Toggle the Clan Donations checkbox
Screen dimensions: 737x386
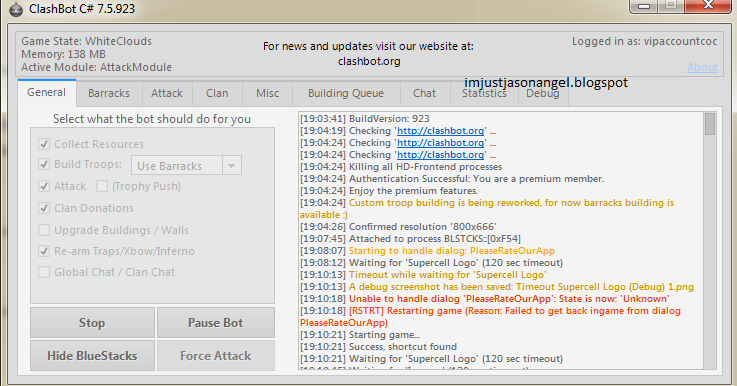click(x=44, y=208)
